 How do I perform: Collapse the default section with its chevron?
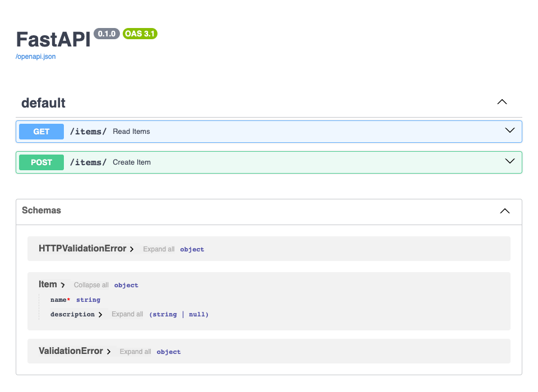click(502, 101)
